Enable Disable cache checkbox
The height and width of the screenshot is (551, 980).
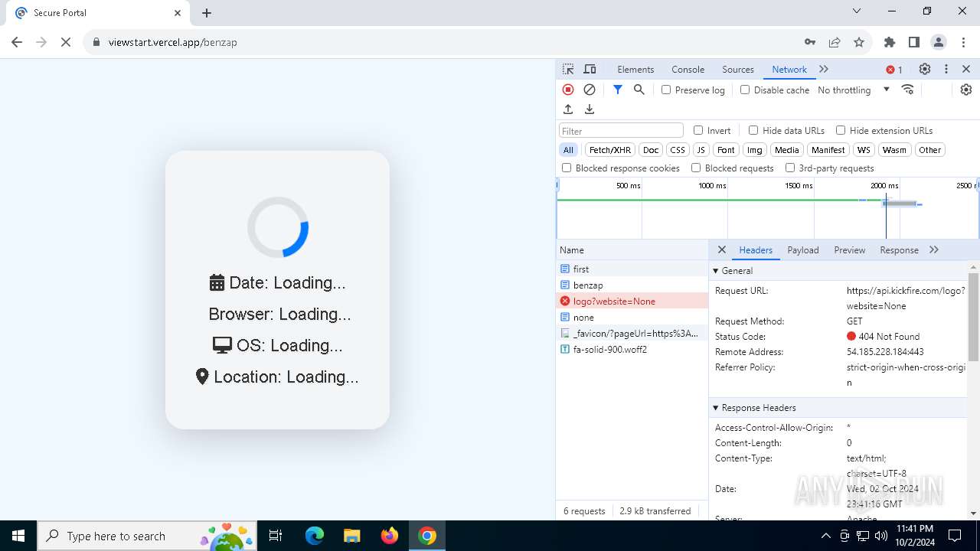(745, 90)
